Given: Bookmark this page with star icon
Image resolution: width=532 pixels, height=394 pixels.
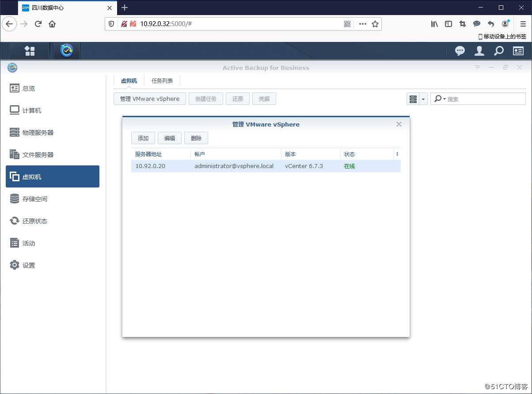Looking at the screenshot, I should tap(375, 24).
